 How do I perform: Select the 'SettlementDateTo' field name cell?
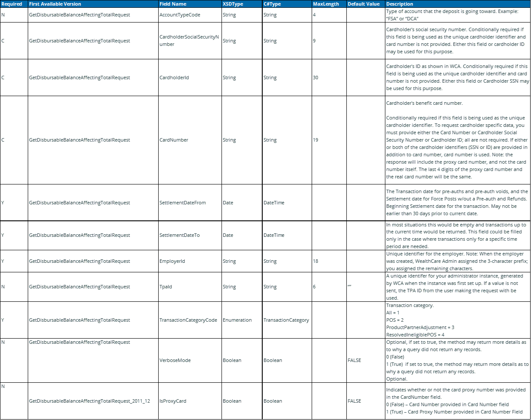[x=189, y=235]
